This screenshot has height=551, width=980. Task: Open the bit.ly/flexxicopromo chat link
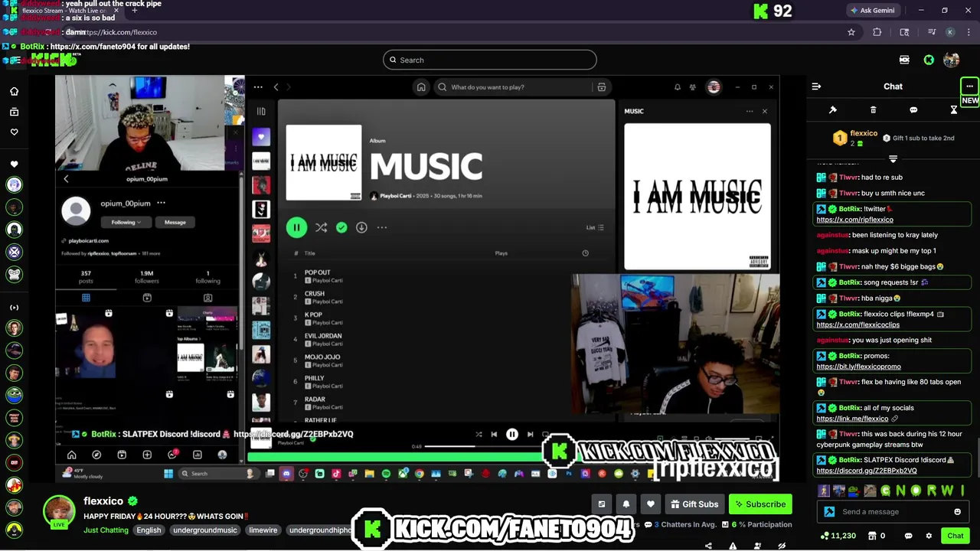click(x=858, y=367)
